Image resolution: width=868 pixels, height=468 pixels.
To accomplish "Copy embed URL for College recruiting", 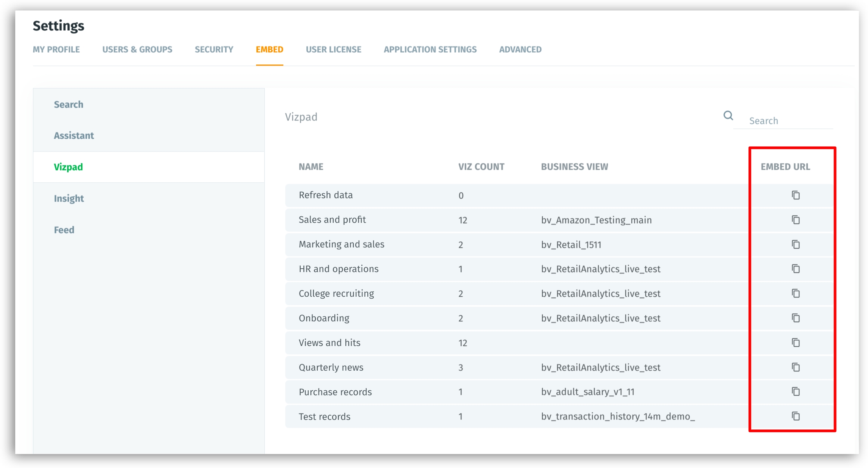I will tap(795, 293).
